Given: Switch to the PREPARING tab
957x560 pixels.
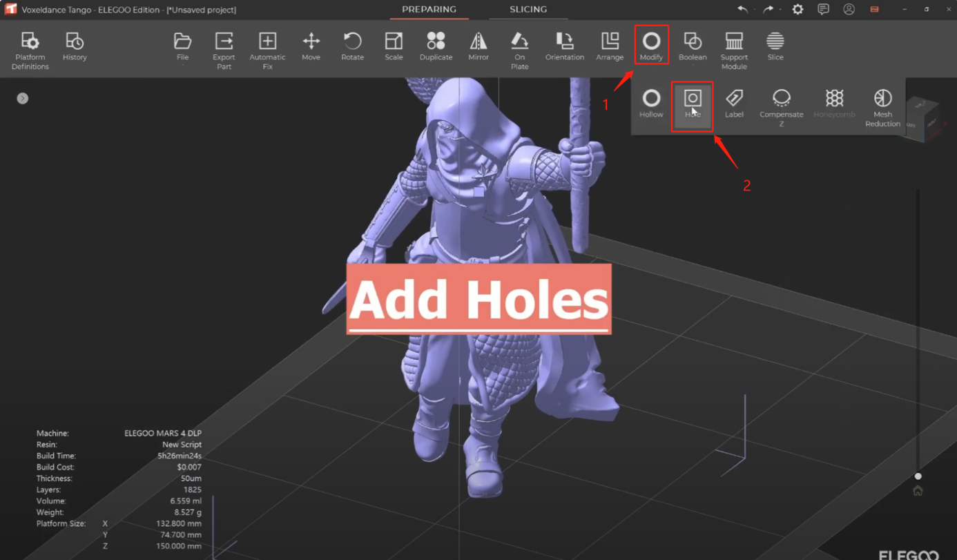Looking at the screenshot, I should (x=429, y=10).
